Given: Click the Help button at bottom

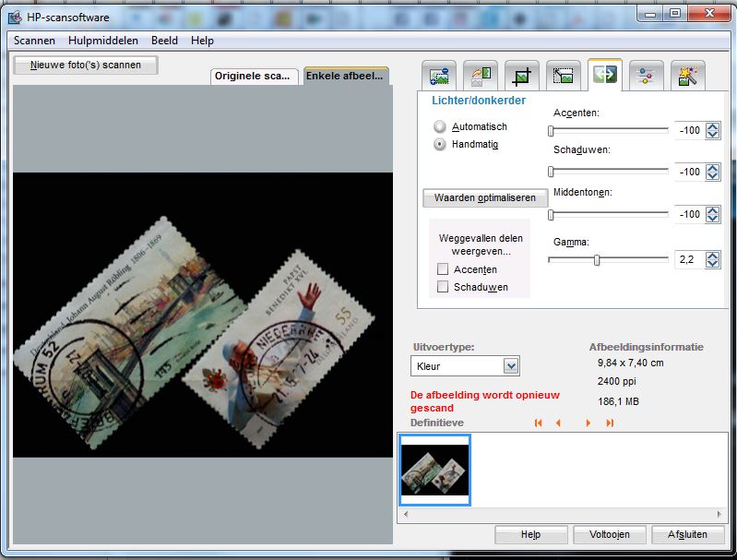Looking at the screenshot, I should [530, 534].
